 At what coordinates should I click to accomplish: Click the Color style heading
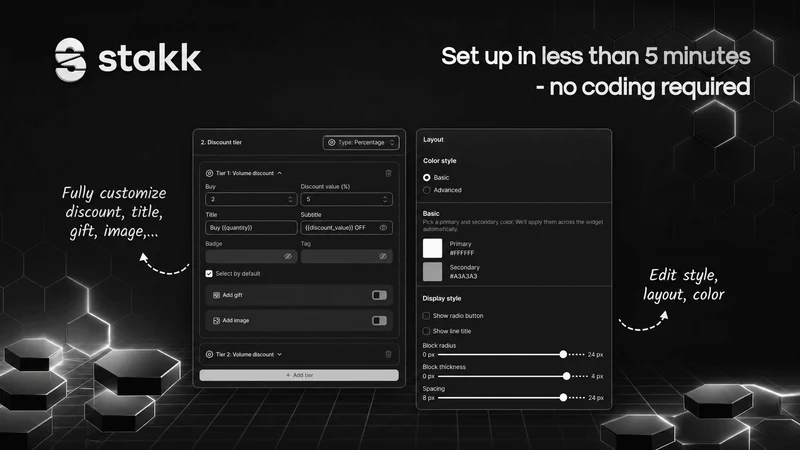pos(440,161)
